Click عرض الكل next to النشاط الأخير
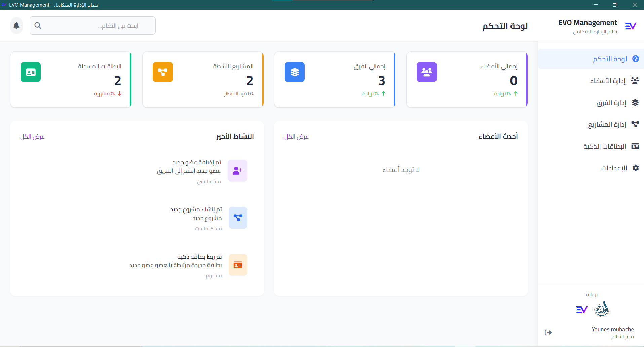 (32, 137)
